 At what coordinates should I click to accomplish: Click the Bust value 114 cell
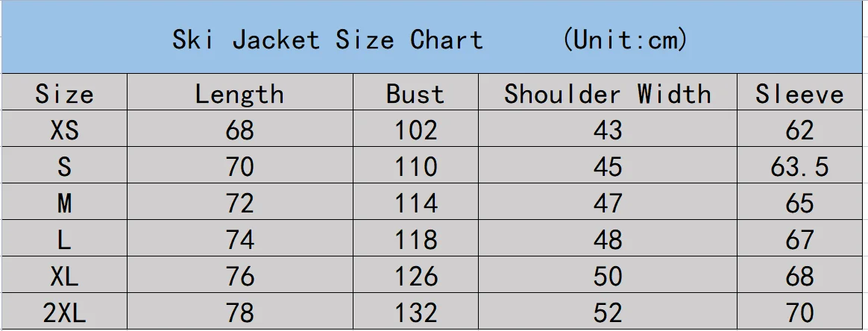click(415, 204)
